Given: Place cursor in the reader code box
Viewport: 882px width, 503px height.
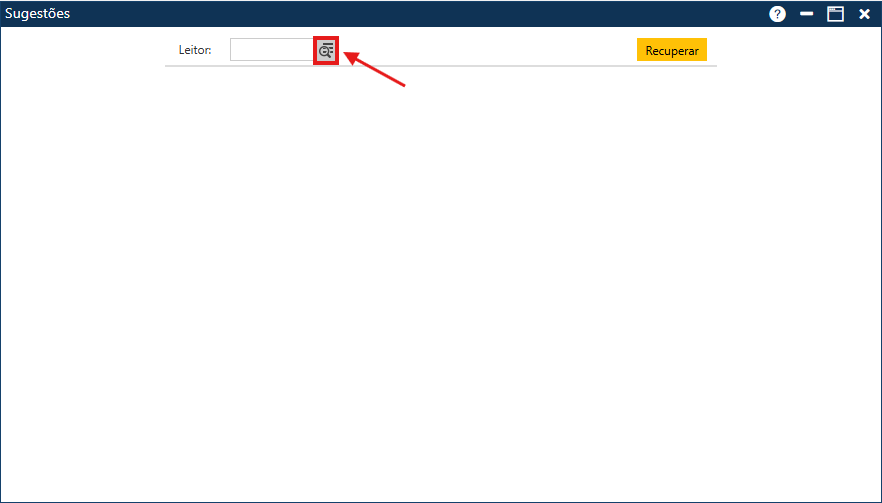Looking at the screenshot, I should pos(271,50).
